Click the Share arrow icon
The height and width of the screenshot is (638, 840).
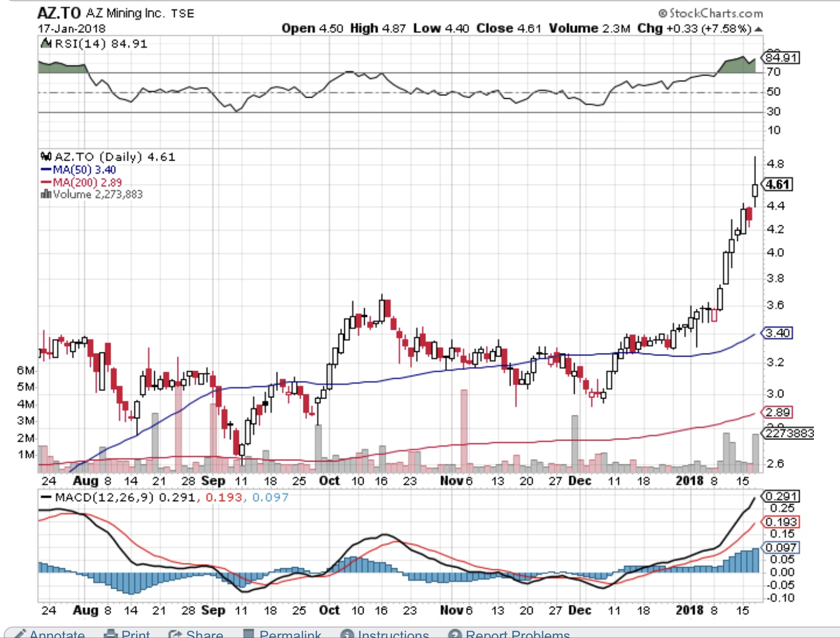point(175,633)
